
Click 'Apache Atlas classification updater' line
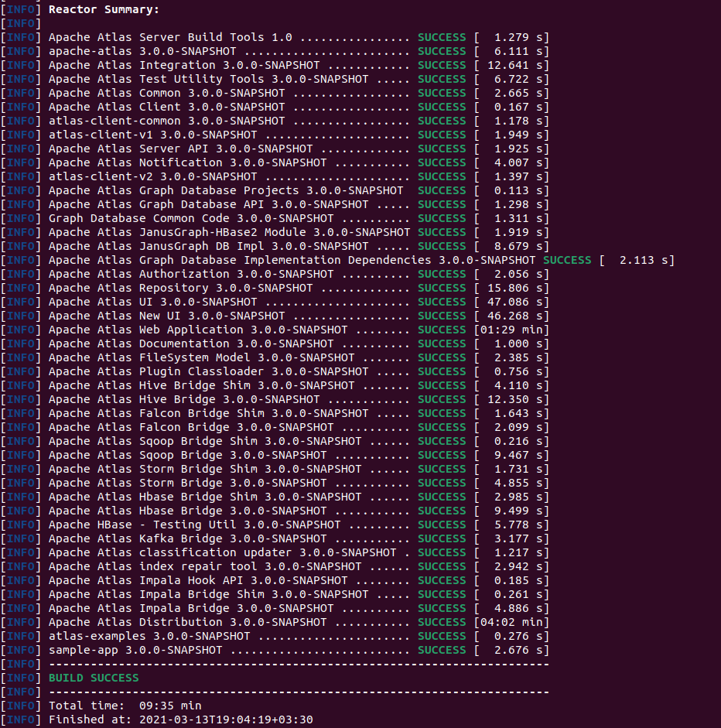tap(222, 552)
